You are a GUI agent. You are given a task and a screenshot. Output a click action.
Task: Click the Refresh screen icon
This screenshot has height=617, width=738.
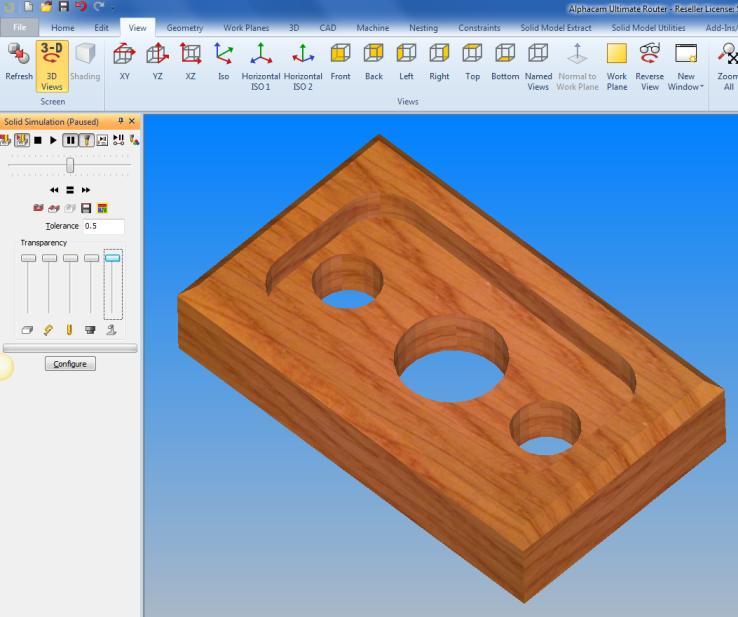click(19, 62)
